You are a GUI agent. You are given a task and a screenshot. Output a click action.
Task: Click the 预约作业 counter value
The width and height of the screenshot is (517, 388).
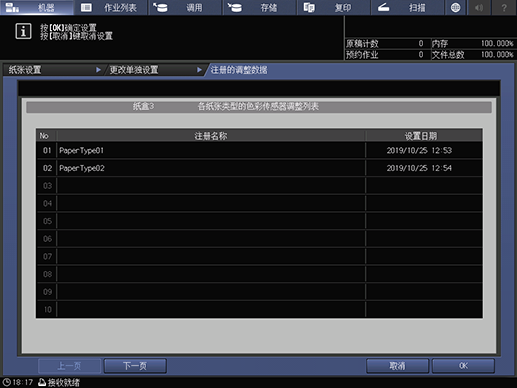421,54
